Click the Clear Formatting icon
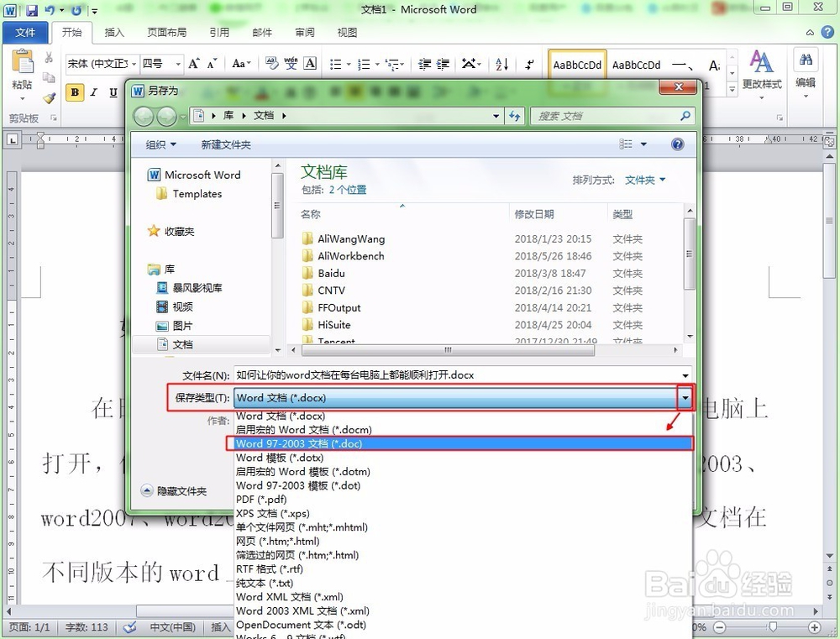840x639 pixels. (x=271, y=64)
